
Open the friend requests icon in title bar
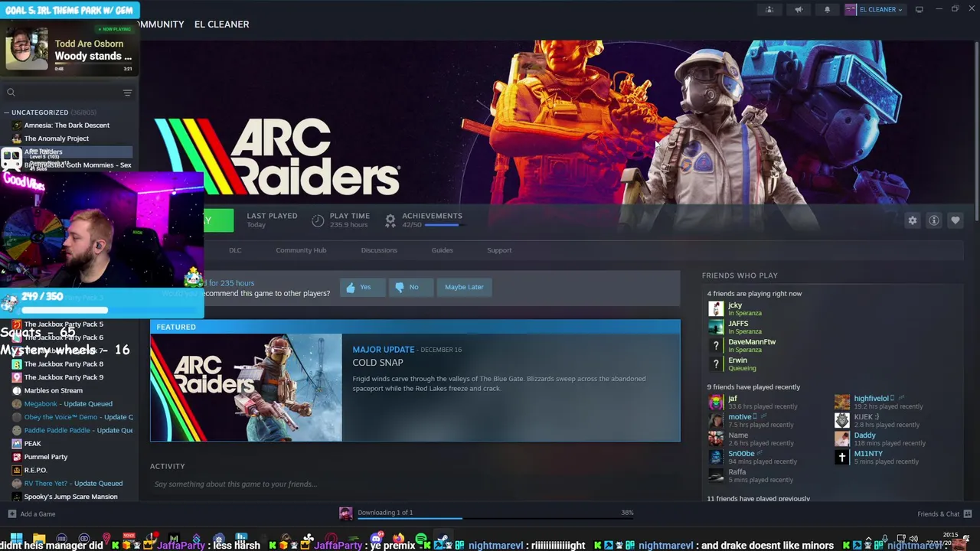769,9
